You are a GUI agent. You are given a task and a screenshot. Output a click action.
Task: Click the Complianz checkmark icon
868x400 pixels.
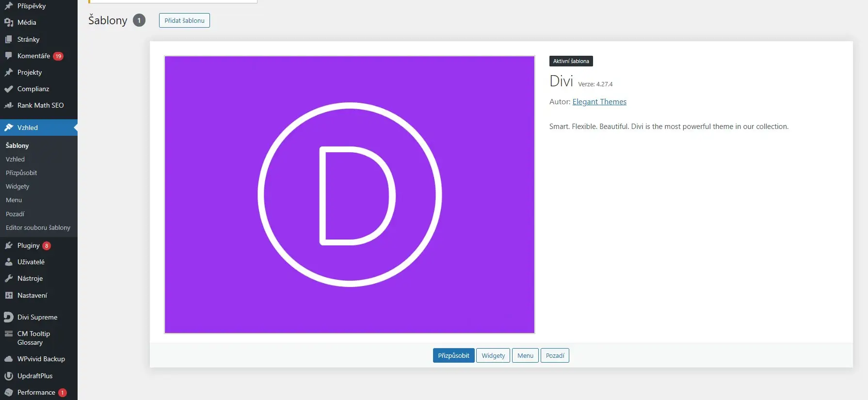[9, 89]
